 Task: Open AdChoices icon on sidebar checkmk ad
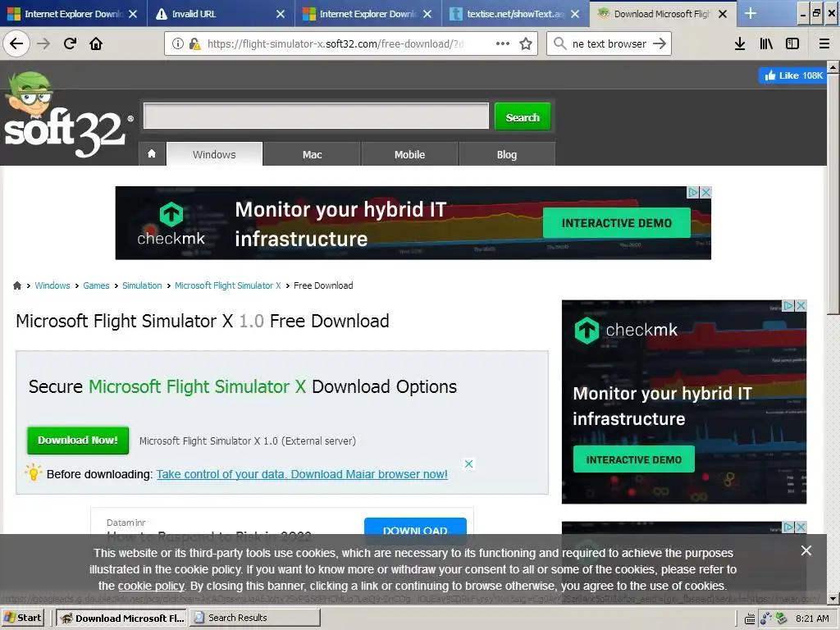click(x=788, y=305)
